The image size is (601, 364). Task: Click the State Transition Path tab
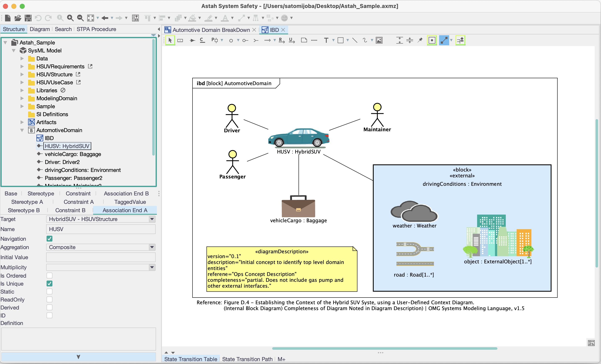(x=247, y=359)
